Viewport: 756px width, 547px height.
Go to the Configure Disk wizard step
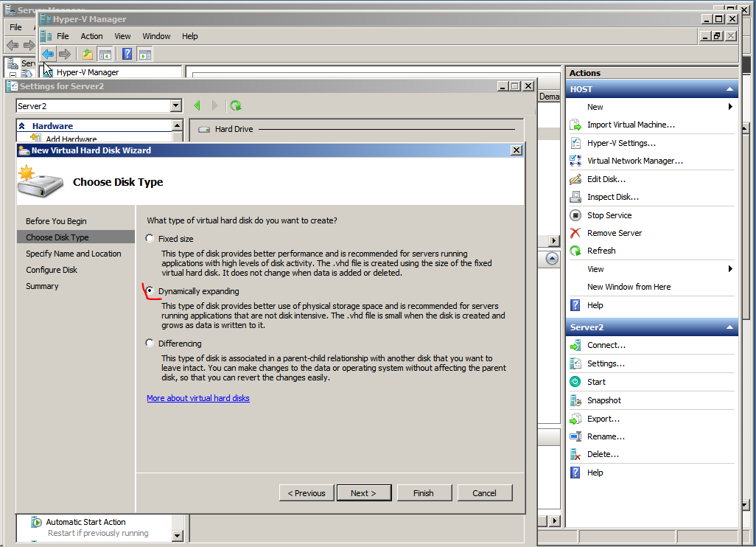point(52,270)
